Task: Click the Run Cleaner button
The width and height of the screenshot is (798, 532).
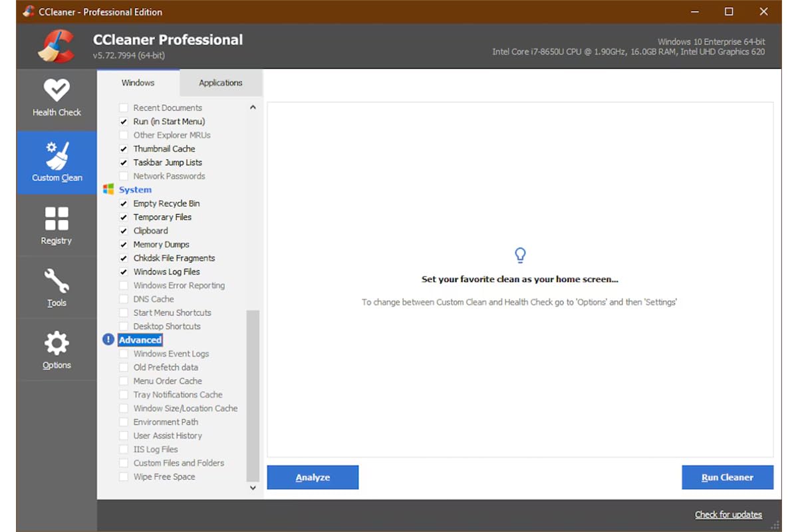Action: [728, 477]
